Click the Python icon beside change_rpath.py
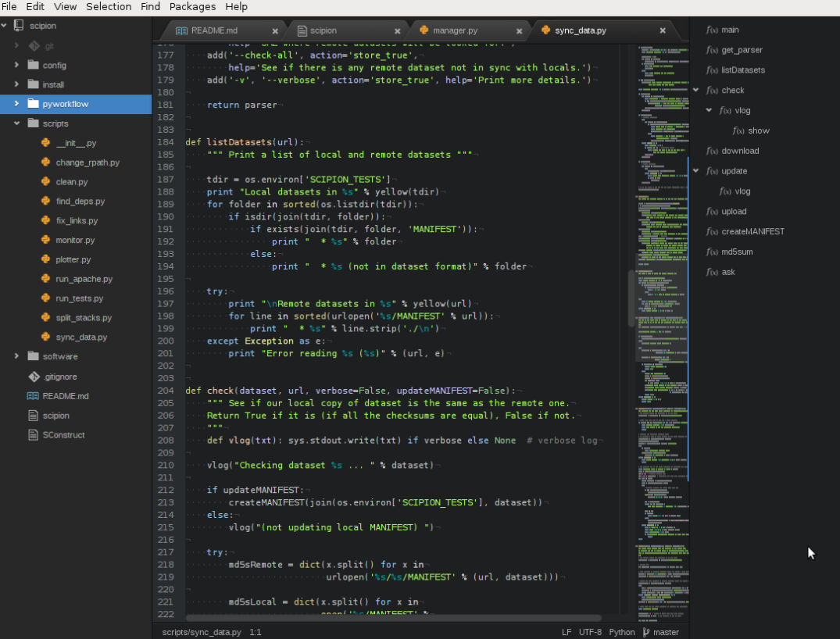The height and width of the screenshot is (639, 840). [x=45, y=162]
